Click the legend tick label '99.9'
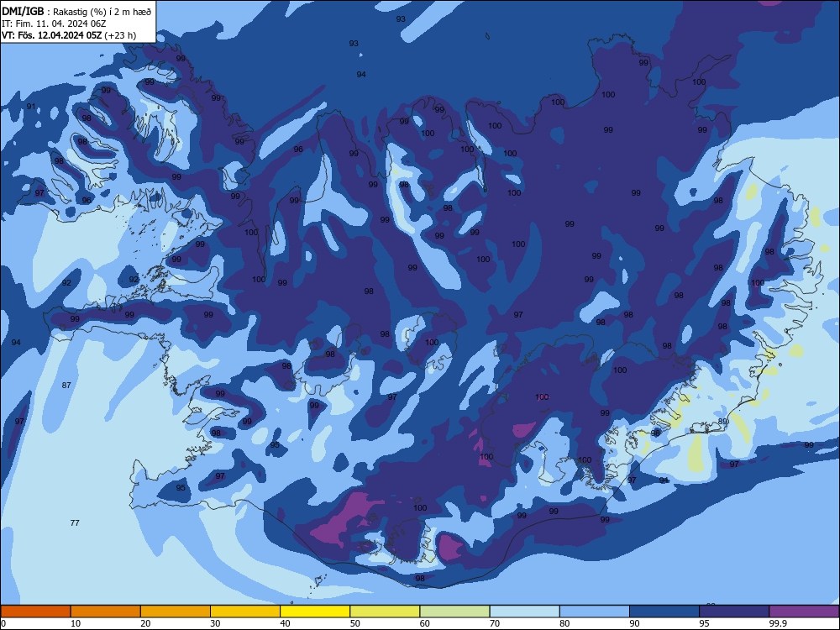 click(778, 623)
